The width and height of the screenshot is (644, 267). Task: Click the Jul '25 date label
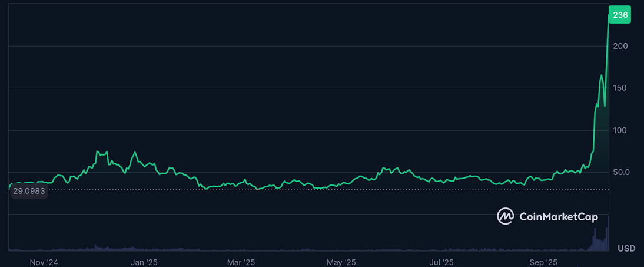tap(441, 262)
